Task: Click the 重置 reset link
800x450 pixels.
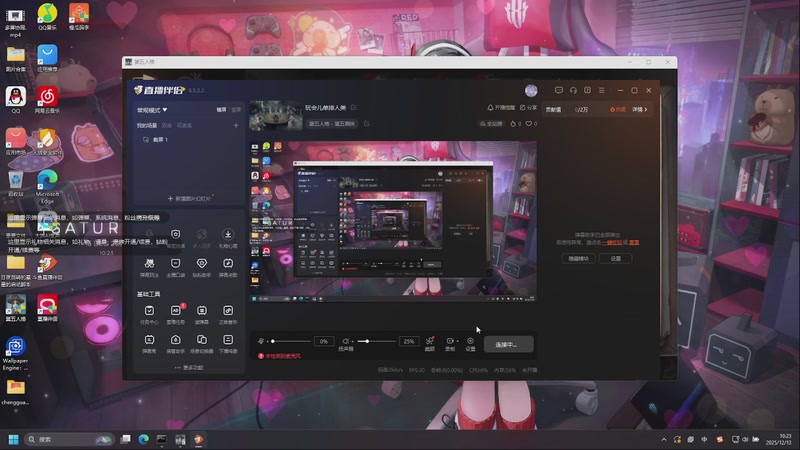Action: [634, 242]
